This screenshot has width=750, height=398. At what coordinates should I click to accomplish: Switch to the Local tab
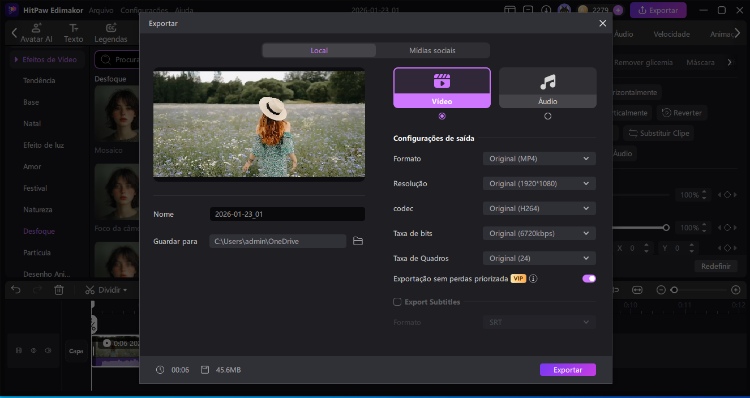click(x=319, y=50)
